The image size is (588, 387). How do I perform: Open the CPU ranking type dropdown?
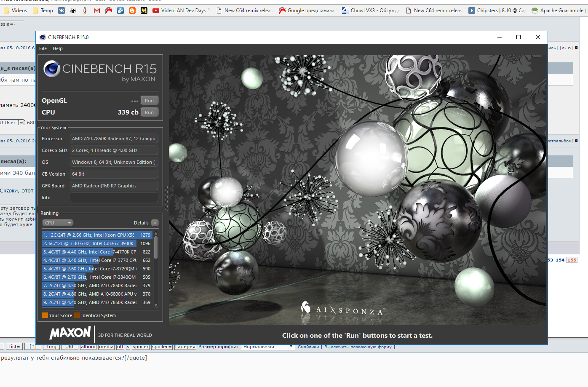click(x=58, y=223)
